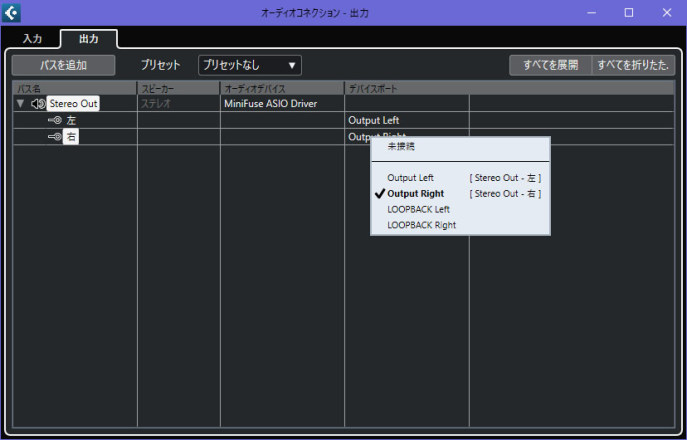Viewport: 687px width, 440px height.
Task: Click the Cubase logo icon in title bar
Action: (13, 13)
